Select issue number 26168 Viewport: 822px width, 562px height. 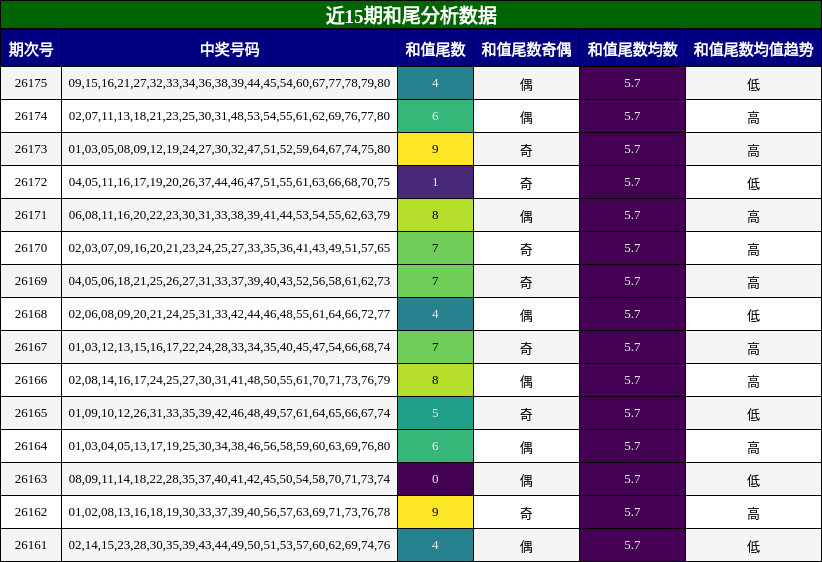31,315
